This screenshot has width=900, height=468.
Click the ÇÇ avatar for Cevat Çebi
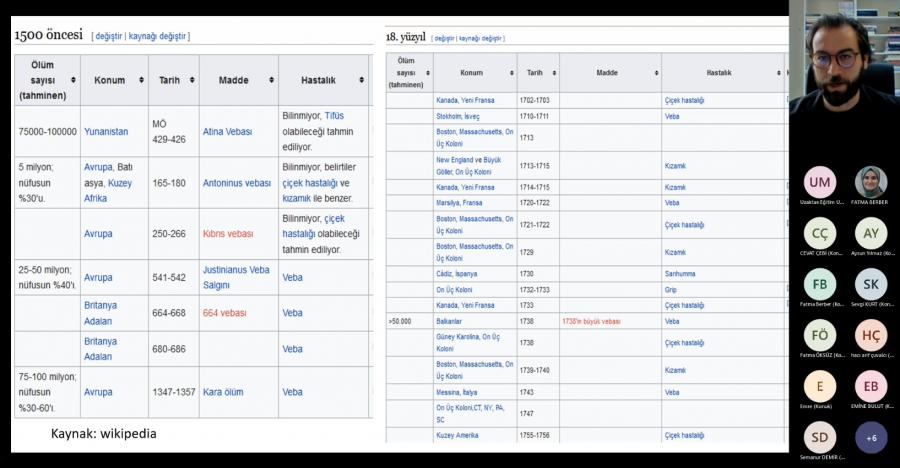tap(820, 233)
